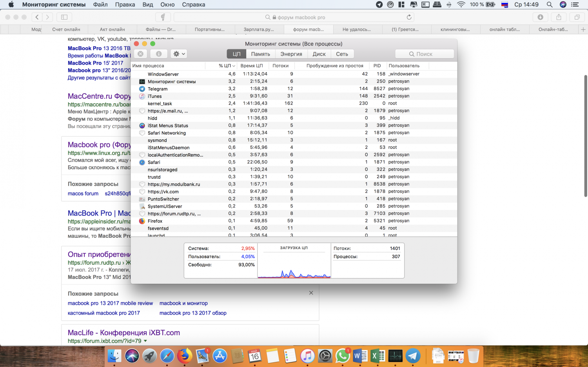Toggle the Safari sidebar button
The height and width of the screenshot is (367, 588).
coord(64,17)
